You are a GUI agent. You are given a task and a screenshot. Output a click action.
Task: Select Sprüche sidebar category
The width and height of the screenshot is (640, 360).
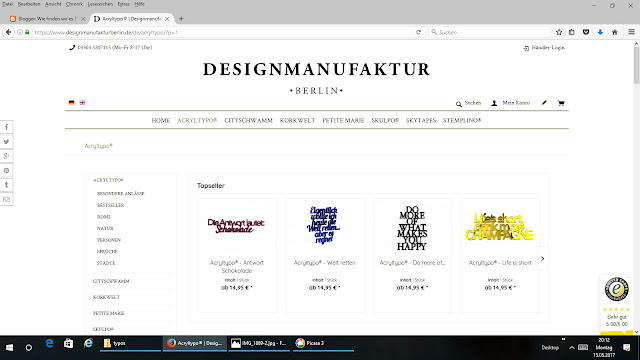pyautogui.click(x=107, y=251)
